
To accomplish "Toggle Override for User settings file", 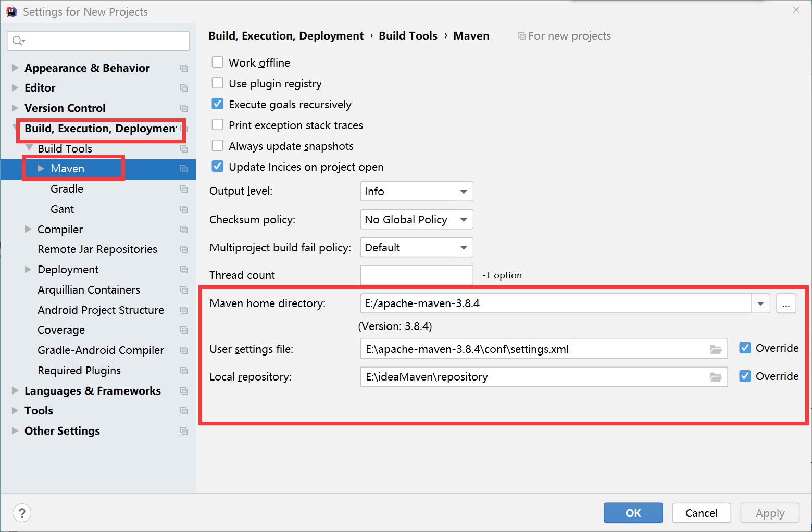I will 745,348.
